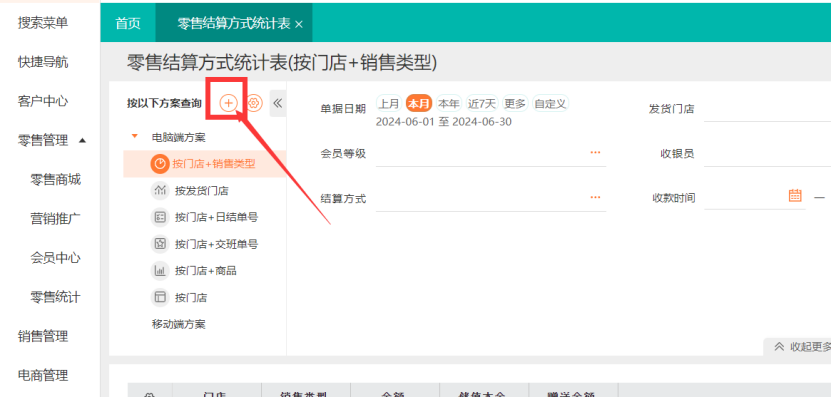Image resolution: width=831 pixels, height=398 pixels.
Task: Open 会员中心 submenu item
Action: pyautogui.click(x=56, y=258)
